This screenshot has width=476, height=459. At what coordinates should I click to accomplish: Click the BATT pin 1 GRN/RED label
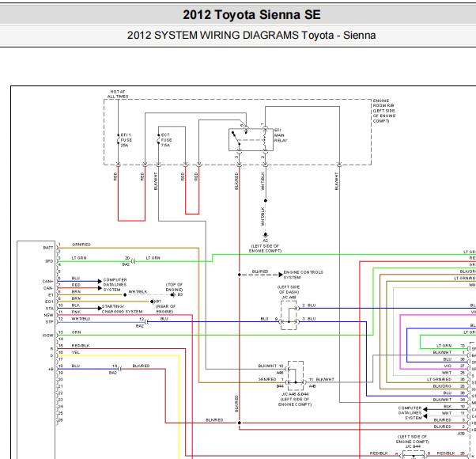[81, 245]
